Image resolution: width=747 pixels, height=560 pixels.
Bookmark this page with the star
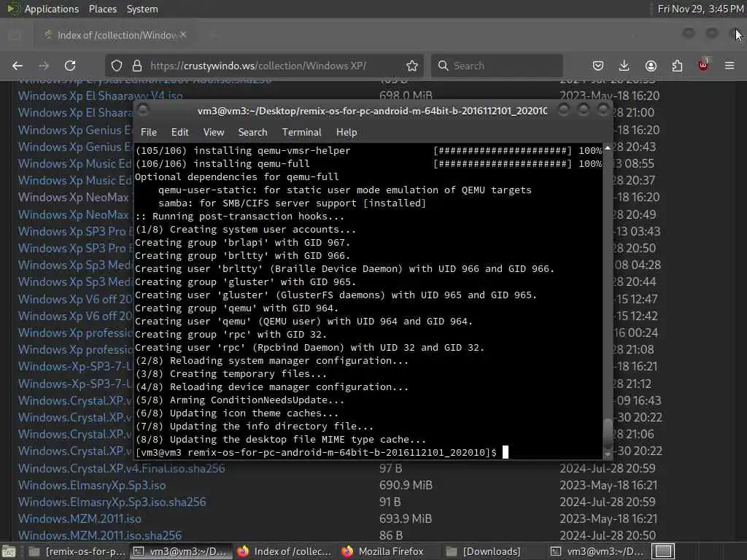click(x=412, y=66)
